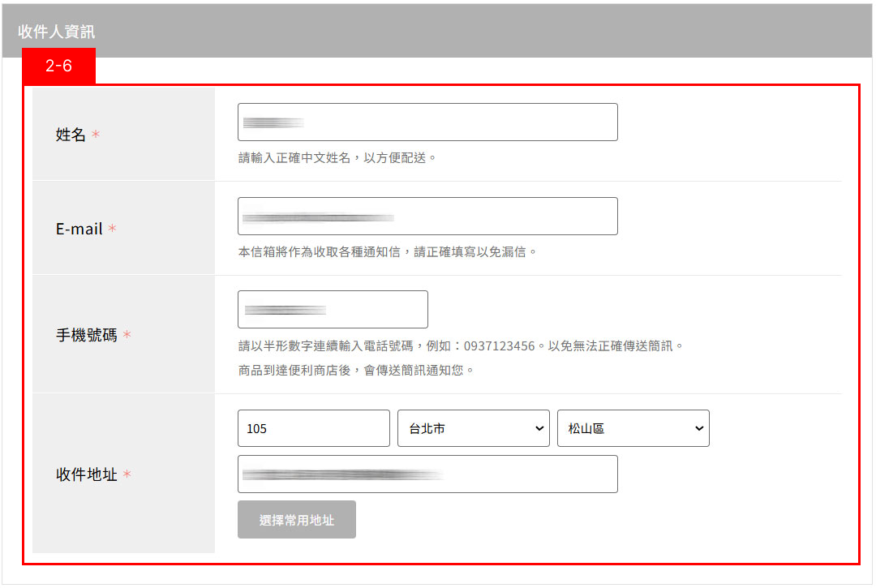This screenshot has height=588, width=876.
Task: Click the E-mail field label
Action: pos(79,230)
